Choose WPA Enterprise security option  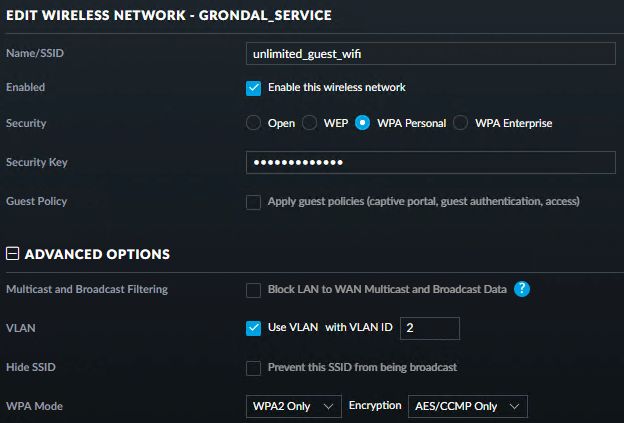pyautogui.click(x=460, y=123)
